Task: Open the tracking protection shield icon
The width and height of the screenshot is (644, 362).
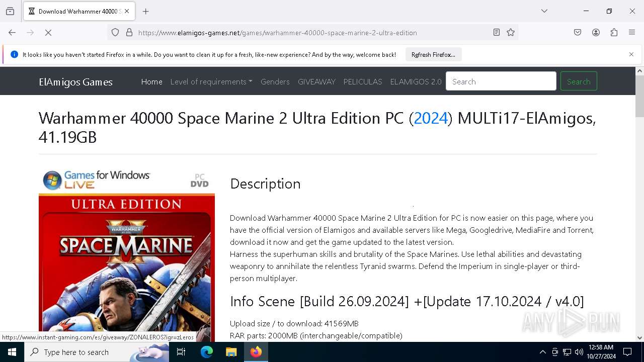Action: [115, 33]
